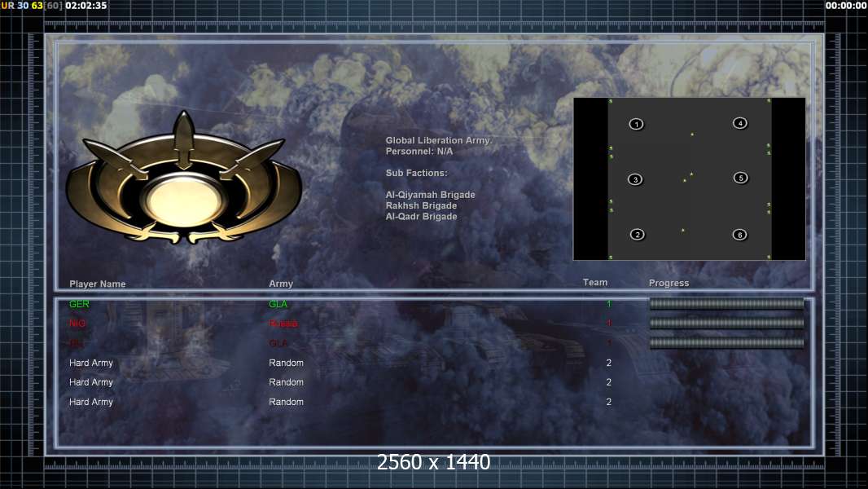The image size is (868, 489).
Task: Click the 00:00:00 timer at top right
Action: pos(846,6)
